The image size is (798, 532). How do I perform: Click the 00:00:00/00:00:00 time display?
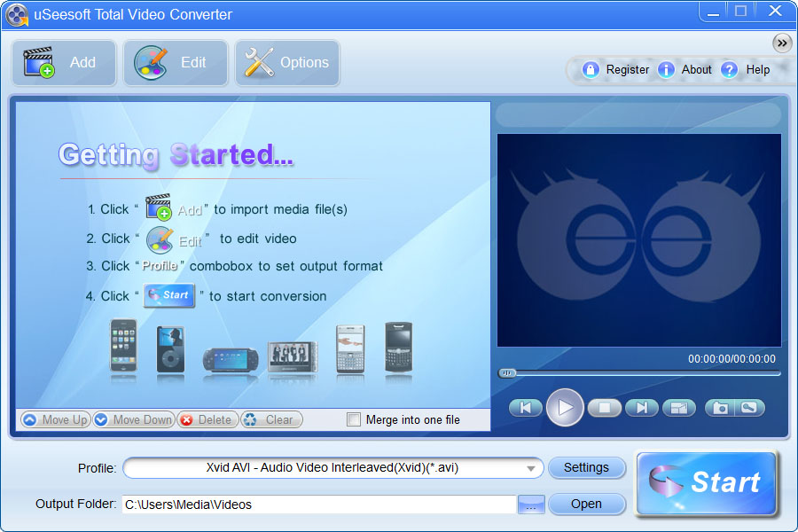pos(731,359)
